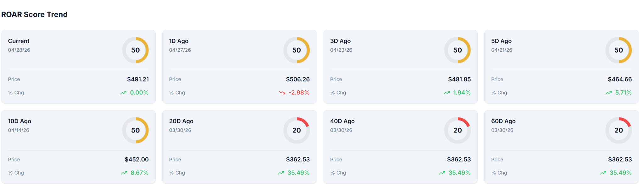Click the $452.00 price value
The height and width of the screenshot is (186, 644).
137,160
